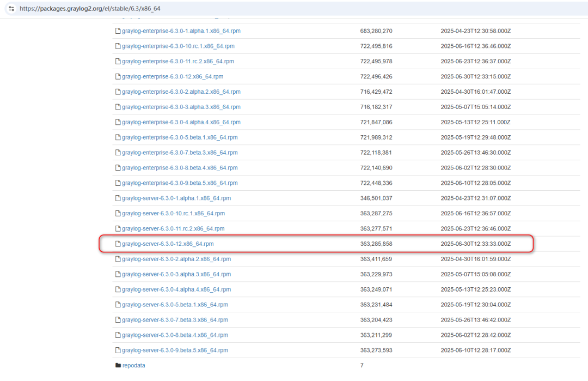
Task: Select file size 722,496,426
Action: tap(376, 76)
